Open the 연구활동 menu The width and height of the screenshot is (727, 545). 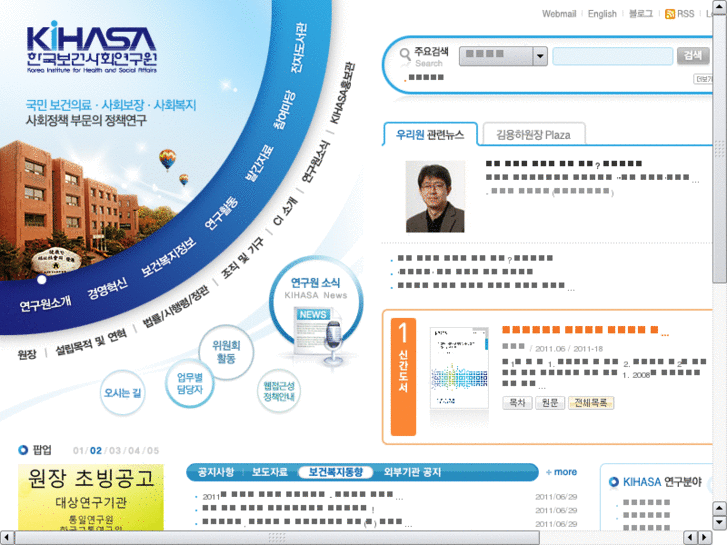221,213
